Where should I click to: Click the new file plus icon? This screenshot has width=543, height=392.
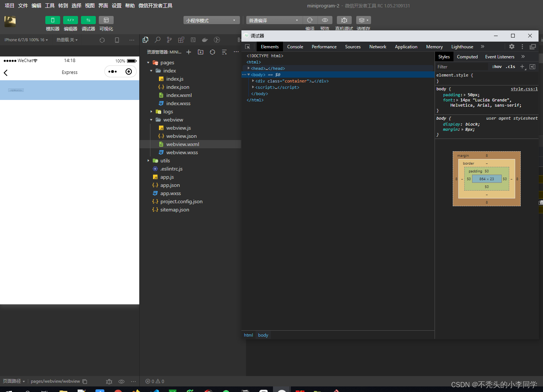(189, 52)
